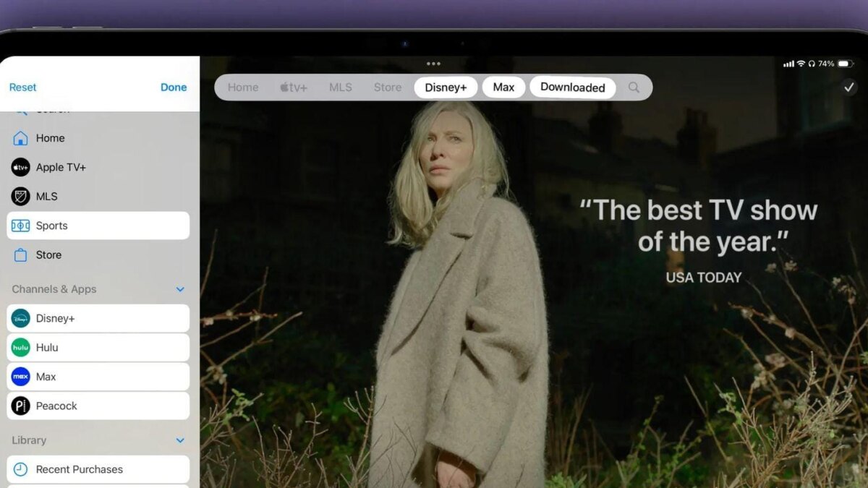The image size is (868, 488).
Task: Click the Reset button
Action: pyautogui.click(x=22, y=87)
